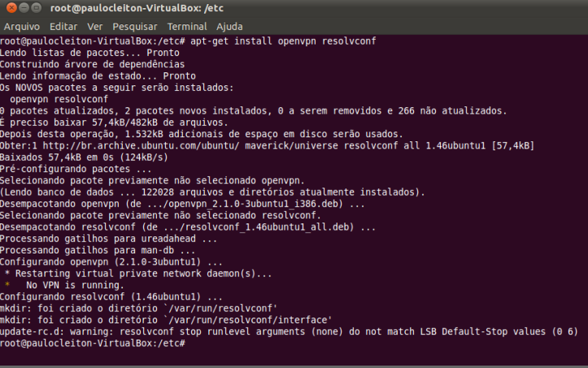The width and height of the screenshot is (588, 368).
Task: Click the orange asterisk before 'No VPN'
Action: pos(7,287)
